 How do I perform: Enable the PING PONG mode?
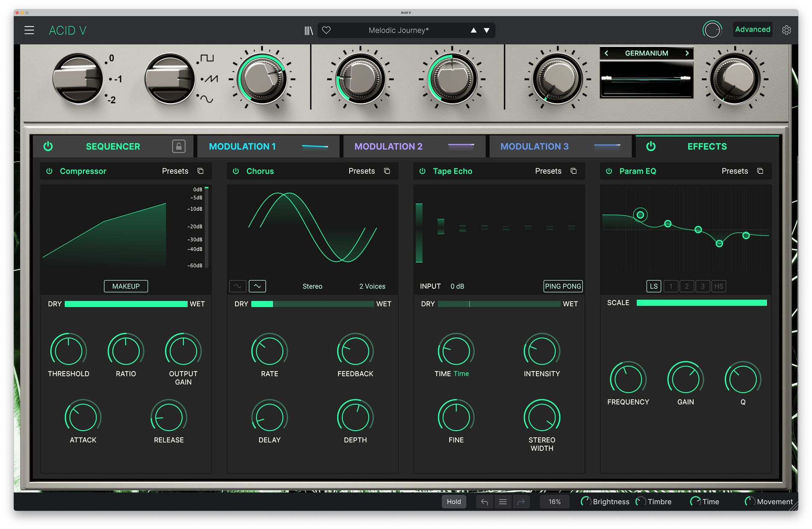click(x=562, y=286)
